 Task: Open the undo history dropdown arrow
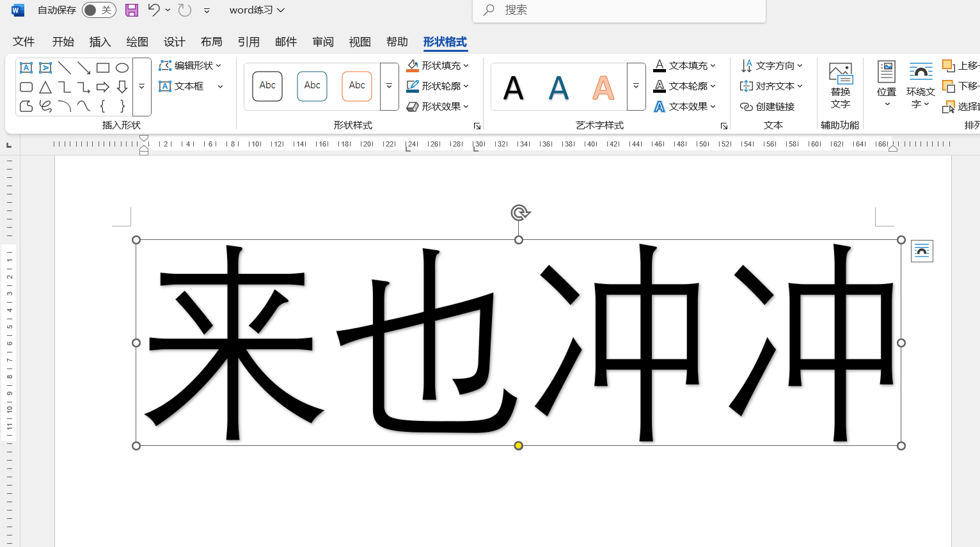168,10
